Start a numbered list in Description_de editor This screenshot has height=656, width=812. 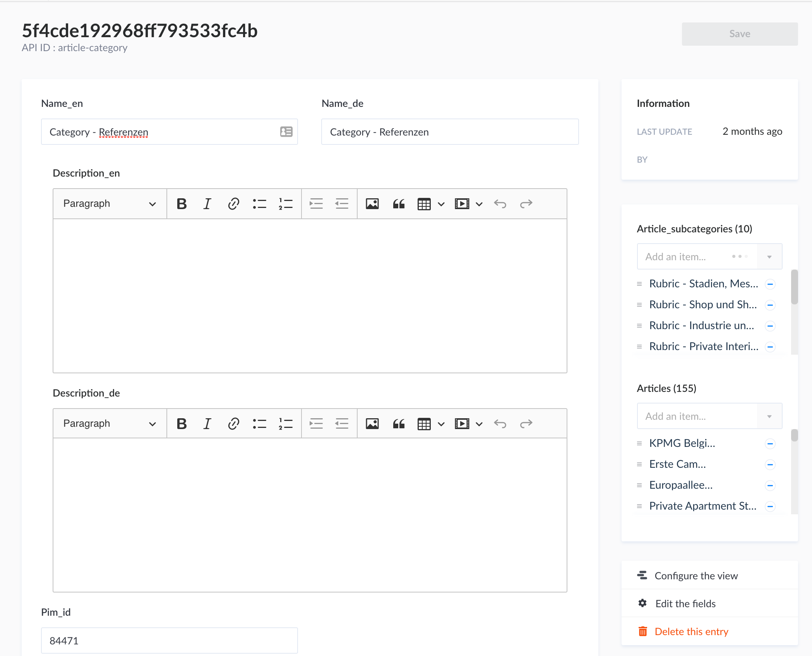tap(285, 423)
